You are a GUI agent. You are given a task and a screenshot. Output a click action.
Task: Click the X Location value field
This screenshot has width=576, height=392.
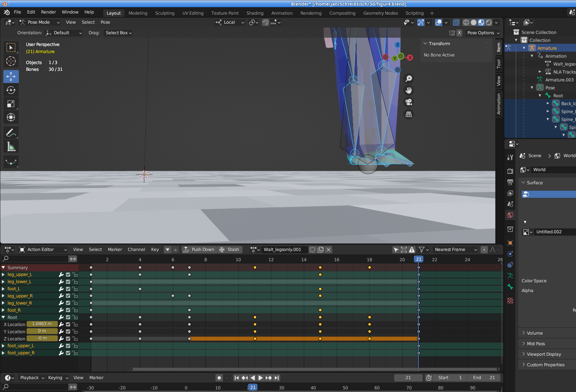(x=42, y=324)
